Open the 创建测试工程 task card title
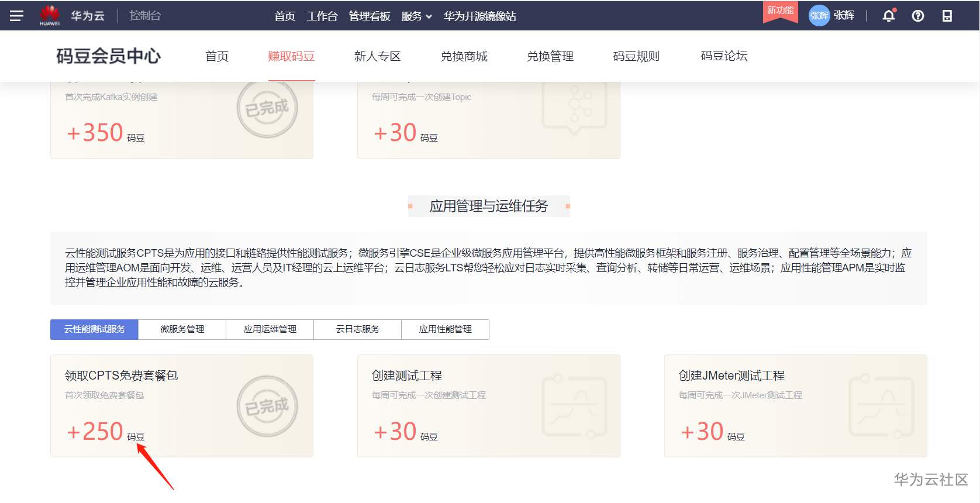Viewport: 980px width, 503px height. tap(407, 375)
